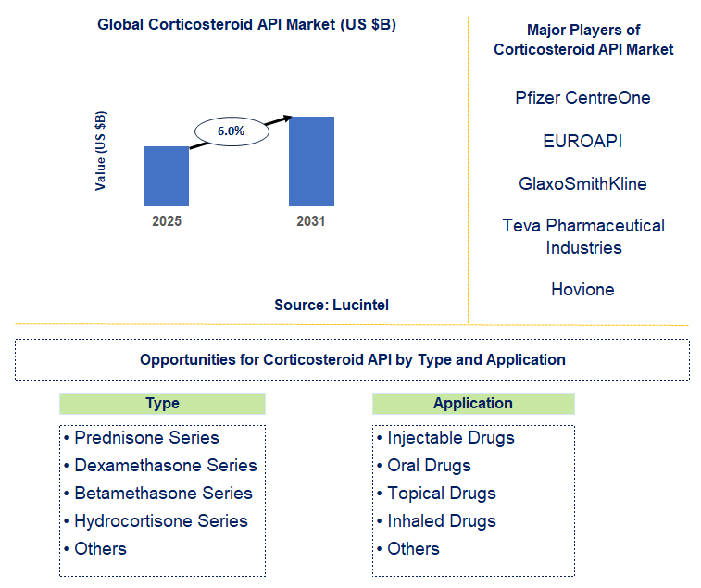Click the chart title 'Global Corticosteroid API Market (US $B)'
Screen dimensions: 701x588
tap(246, 25)
